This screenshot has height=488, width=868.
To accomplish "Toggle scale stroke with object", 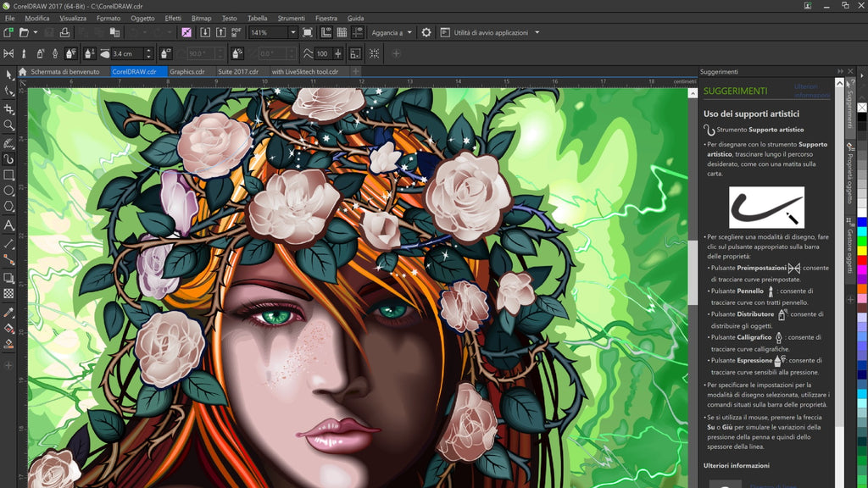I will [x=355, y=53].
